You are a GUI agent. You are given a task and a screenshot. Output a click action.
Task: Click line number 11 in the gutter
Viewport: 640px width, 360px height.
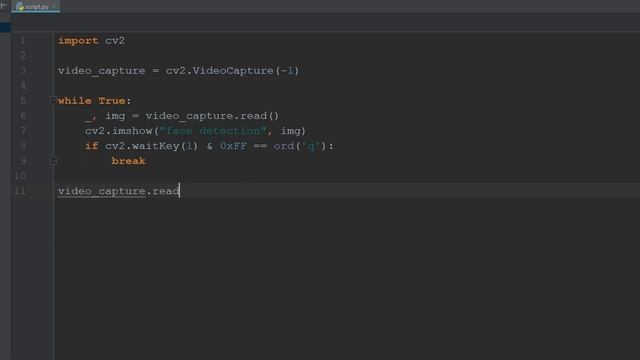20,191
